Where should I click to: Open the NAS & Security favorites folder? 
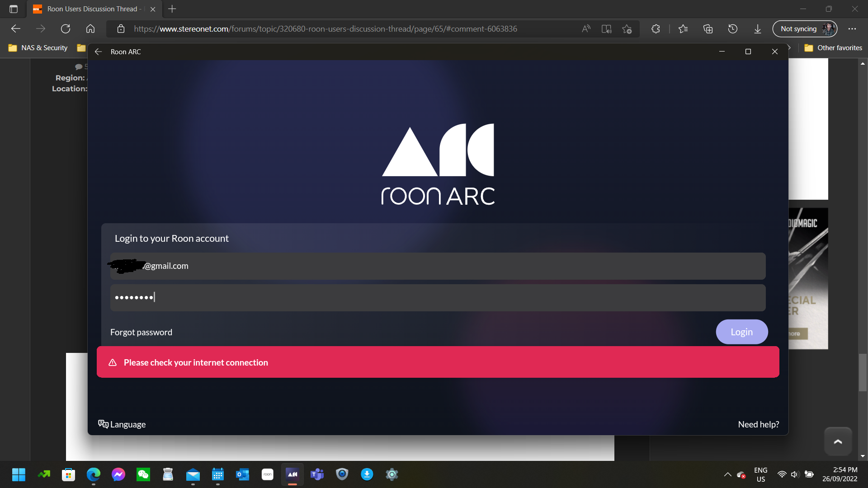[38, 48]
